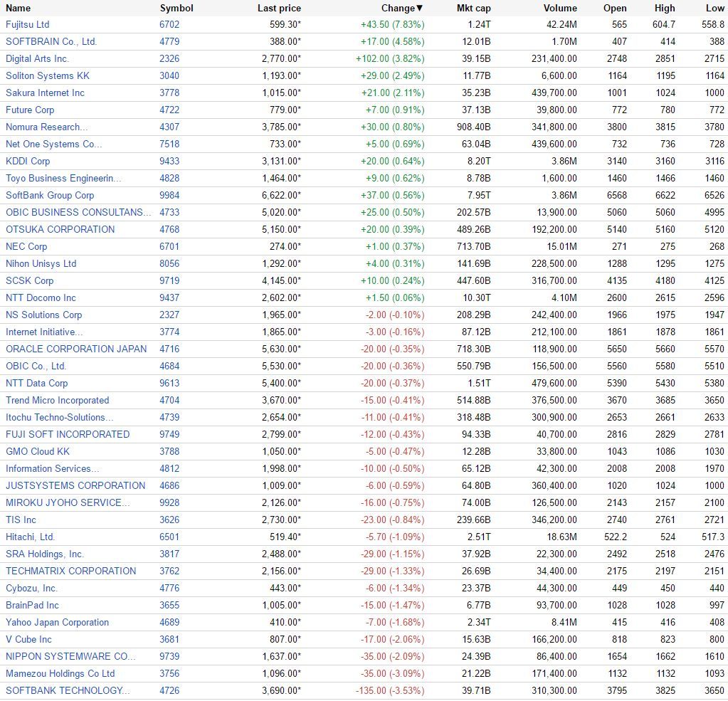This screenshot has width=728, height=701.
Task: Open OBIC Co., Ltd. link
Action: pyautogui.click(x=36, y=367)
